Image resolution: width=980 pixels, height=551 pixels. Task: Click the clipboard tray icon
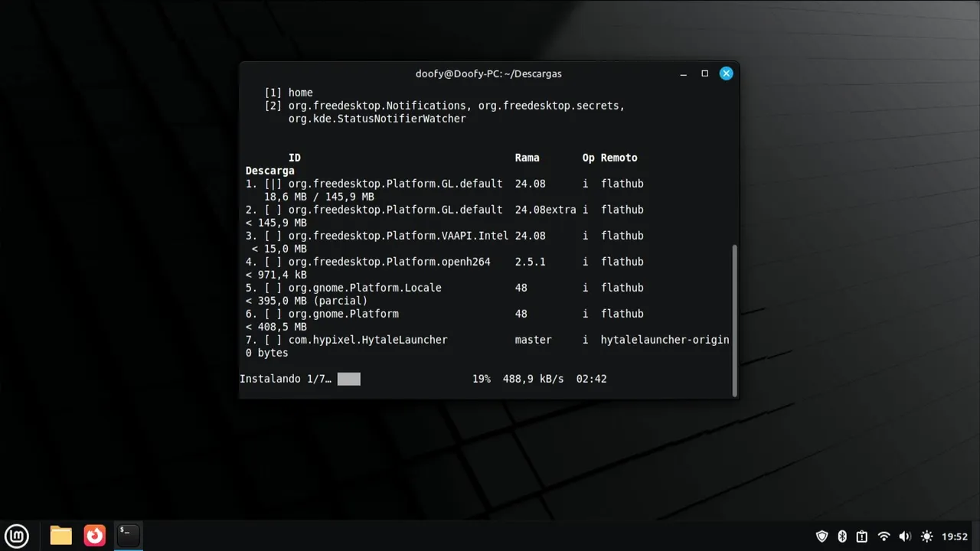[x=862, y=536]
